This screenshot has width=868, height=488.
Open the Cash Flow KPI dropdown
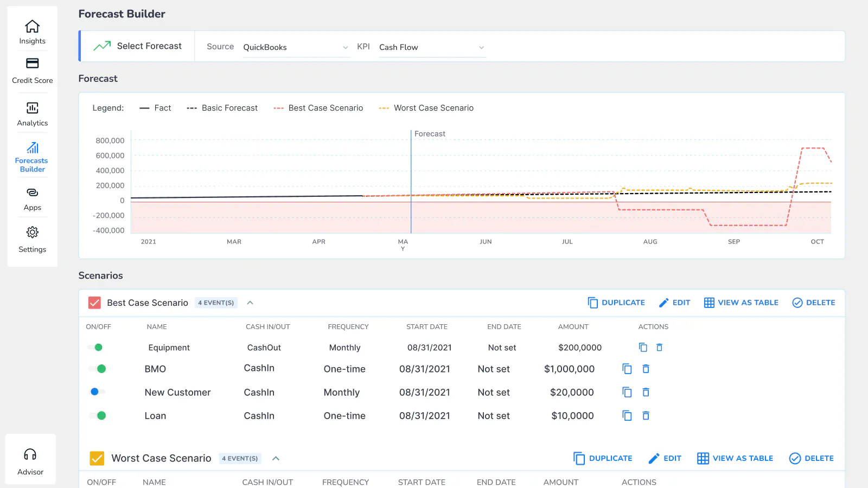click(x=432, y=47)
